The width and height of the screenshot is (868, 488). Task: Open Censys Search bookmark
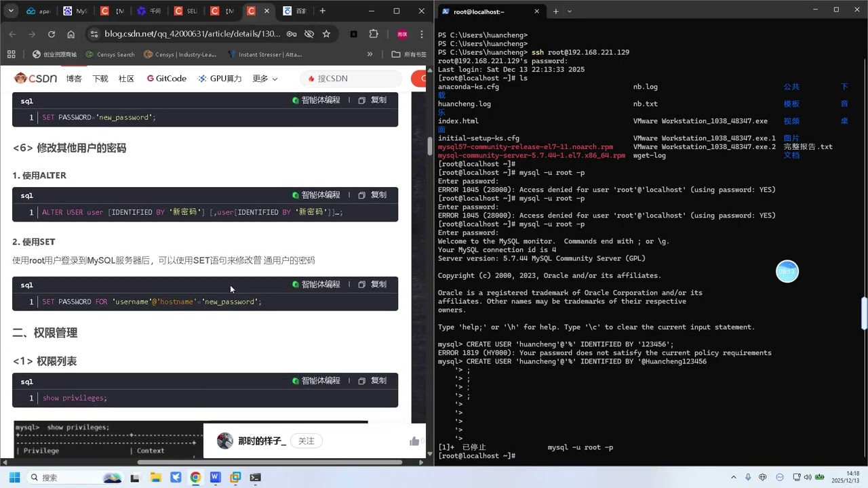pos(109,54)
